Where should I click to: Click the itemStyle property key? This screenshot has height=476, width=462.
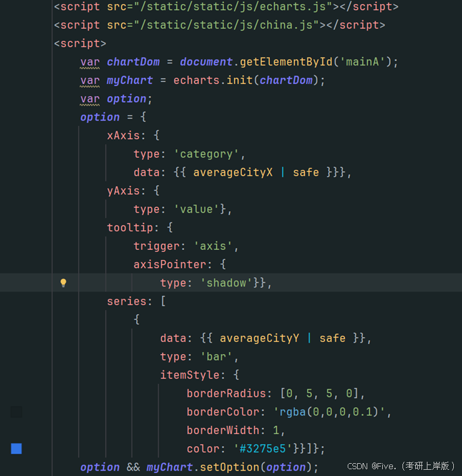click(189, 375)
